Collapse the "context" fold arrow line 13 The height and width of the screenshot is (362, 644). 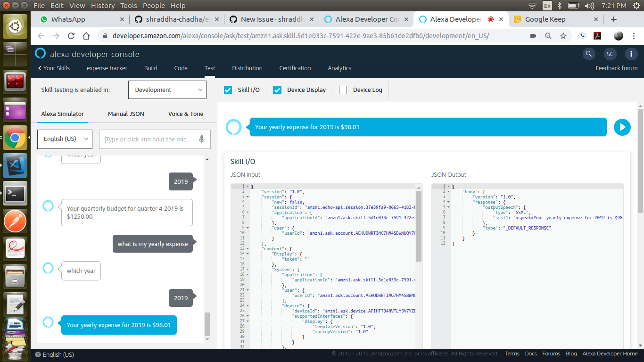click(248, 248)
